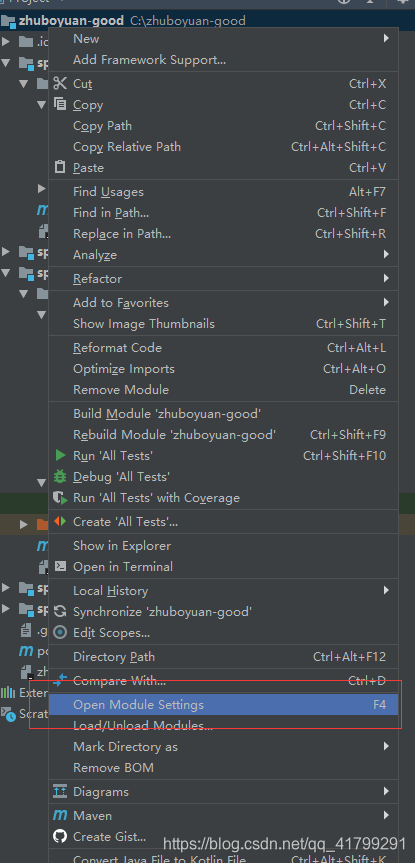
Task: Open Local History submenu arrow
Action: click(x=386, y=591)
